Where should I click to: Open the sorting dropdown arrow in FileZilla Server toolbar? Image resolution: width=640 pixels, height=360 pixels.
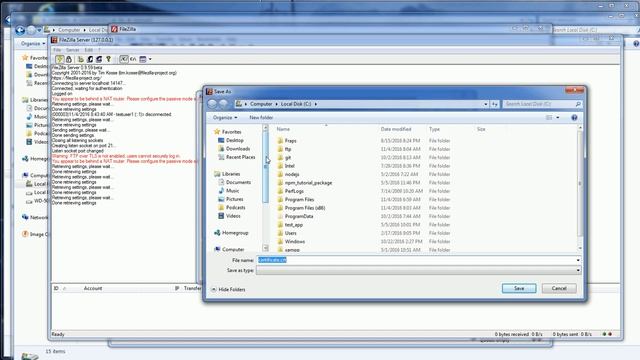click(x=150, y=59)
